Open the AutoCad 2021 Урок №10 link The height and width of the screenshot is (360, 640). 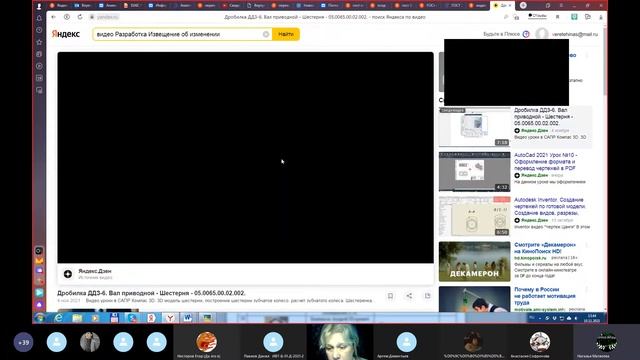(x=545, y=162)
